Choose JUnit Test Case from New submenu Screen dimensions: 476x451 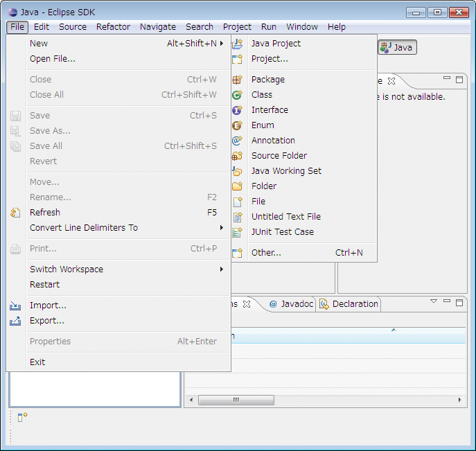point(304,232)
